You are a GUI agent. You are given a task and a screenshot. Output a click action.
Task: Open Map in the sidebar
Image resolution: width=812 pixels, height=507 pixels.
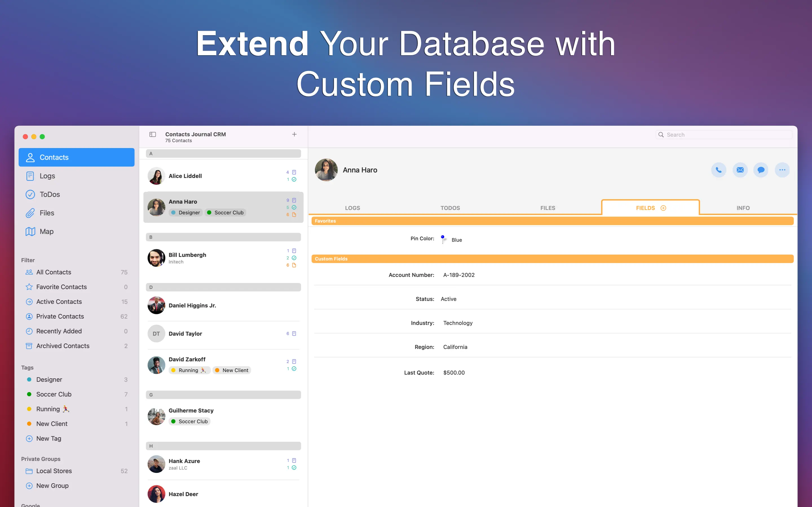tap(46, 231)
